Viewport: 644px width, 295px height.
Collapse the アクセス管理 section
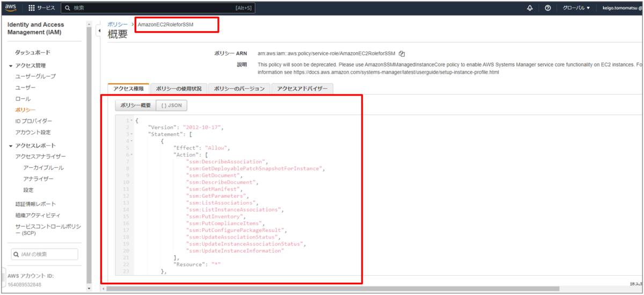click(11, 66)
